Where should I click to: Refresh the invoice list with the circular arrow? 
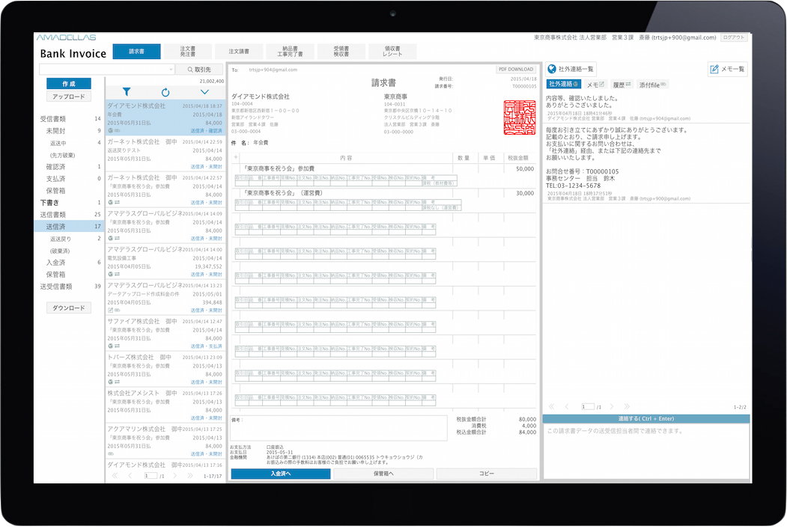click(165, 92)
